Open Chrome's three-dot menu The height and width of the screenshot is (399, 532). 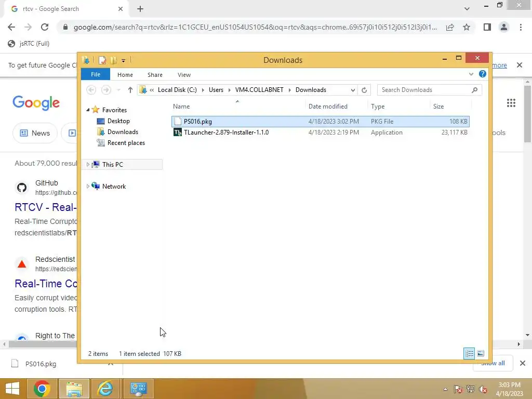521,27
